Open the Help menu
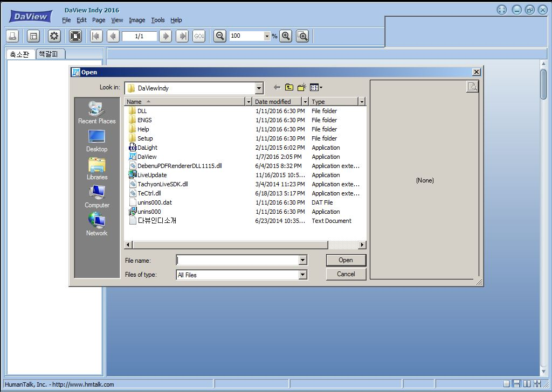The width and height of the screenshot is (552, 392). click(x=176, y=20)
